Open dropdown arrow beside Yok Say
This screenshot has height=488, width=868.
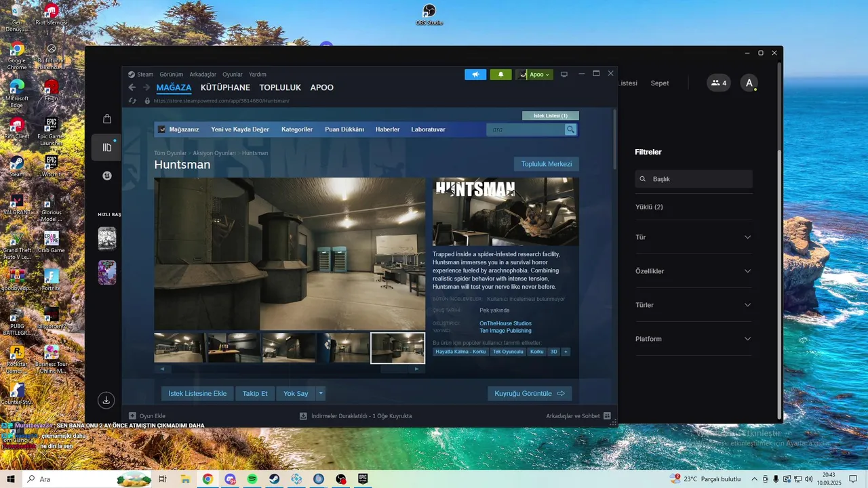[321, 393]
